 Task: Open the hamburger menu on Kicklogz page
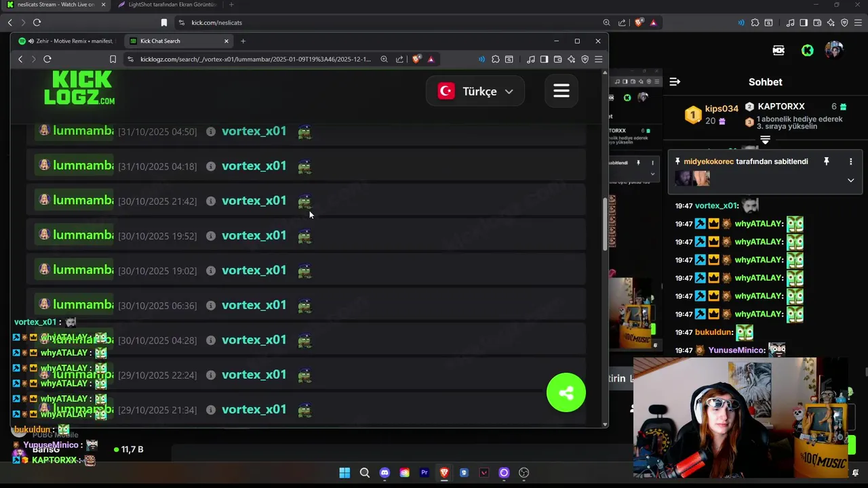point(561,91)
